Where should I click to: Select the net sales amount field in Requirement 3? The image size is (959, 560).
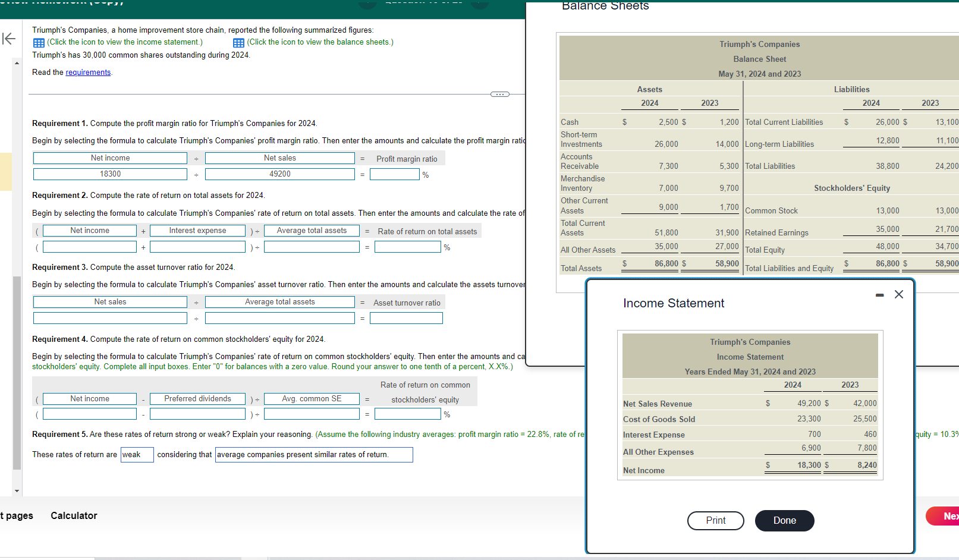pos(110,318)
